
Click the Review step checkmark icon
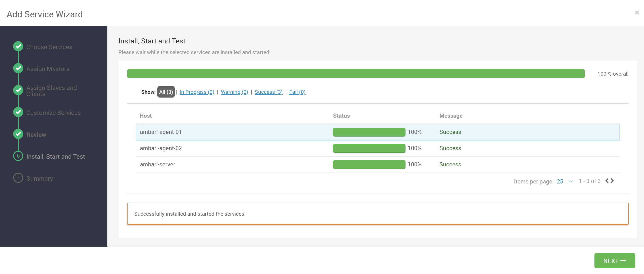pyautogui.click(x=18, y=134)
